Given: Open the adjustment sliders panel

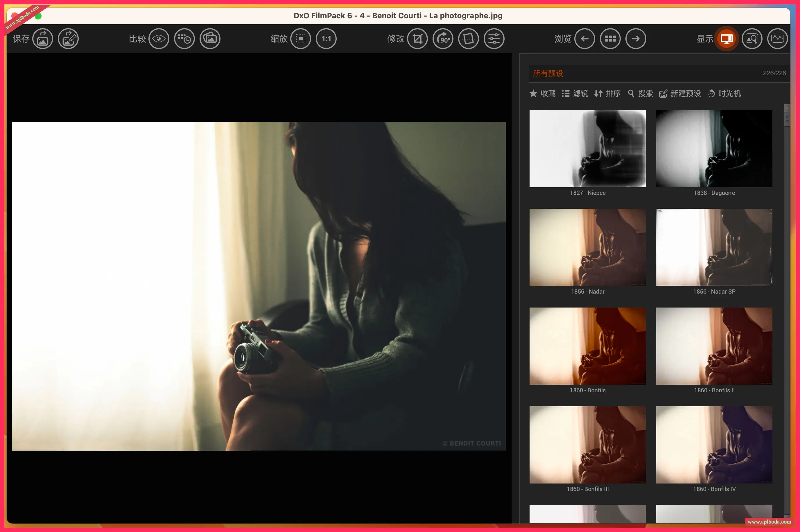Looking at the screenshot, I should [x=494, y=39].
